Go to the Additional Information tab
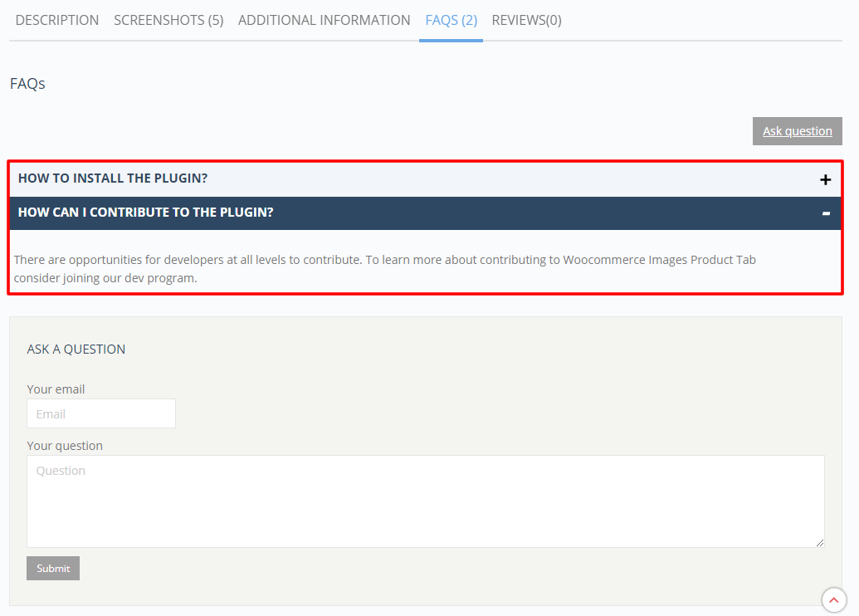Image resolution: width=859 pixels, height=616 pixels. click(x=324, y=20)
